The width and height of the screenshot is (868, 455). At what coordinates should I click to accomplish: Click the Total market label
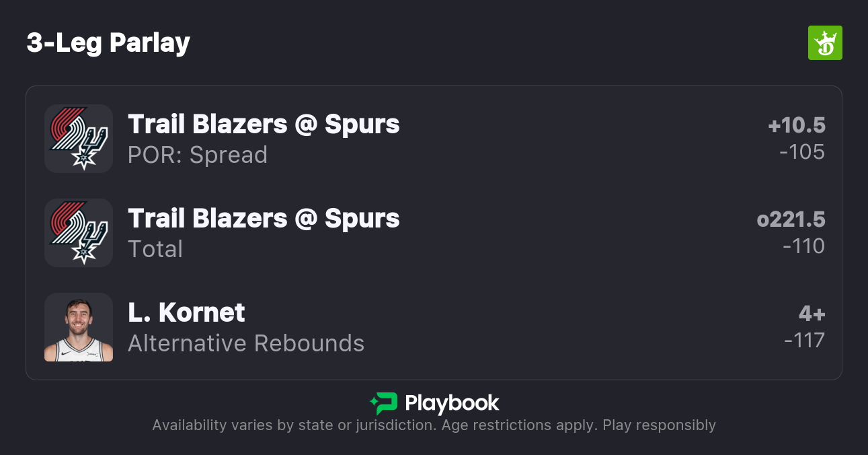[x=155, y=249]
